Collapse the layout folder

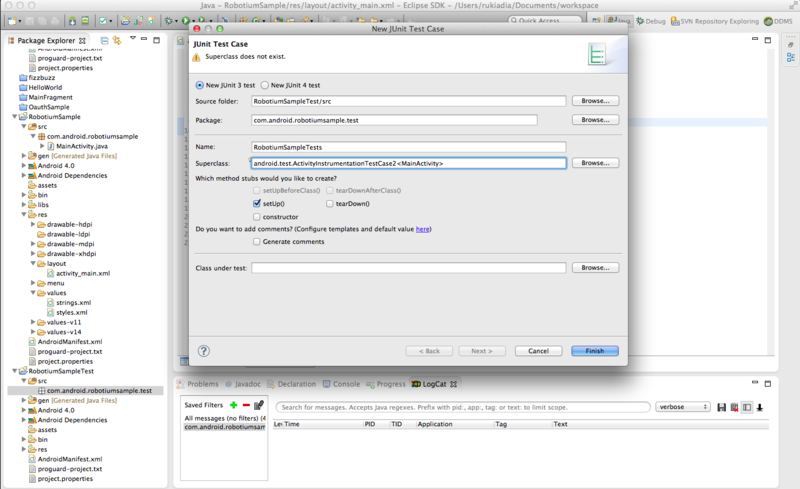(x=33, y=263)
